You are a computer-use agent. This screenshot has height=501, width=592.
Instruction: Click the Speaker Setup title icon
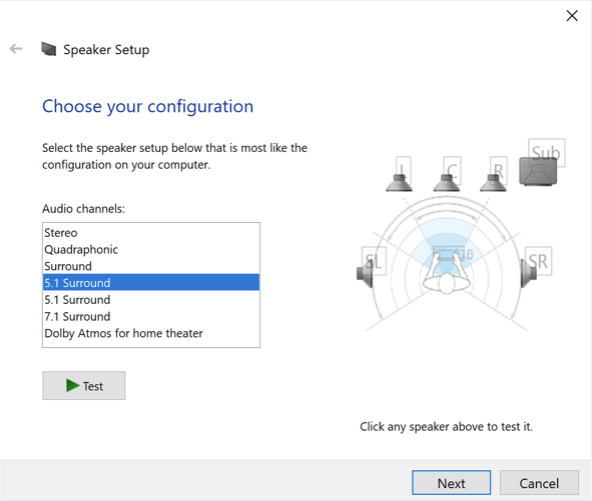(x=49, y=49)
